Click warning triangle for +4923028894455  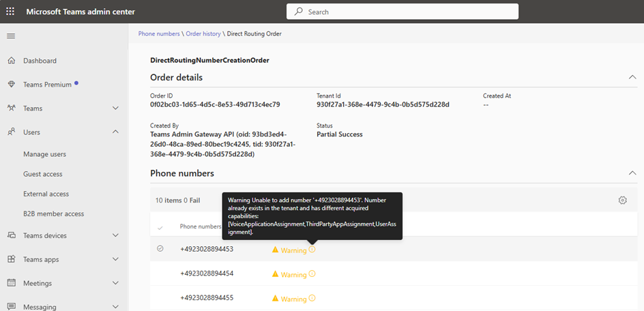(x=275, y=298)
